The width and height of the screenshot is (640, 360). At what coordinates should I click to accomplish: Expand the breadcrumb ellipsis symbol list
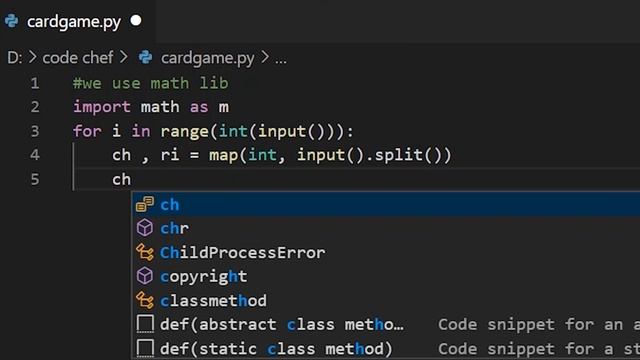[281, 60]
